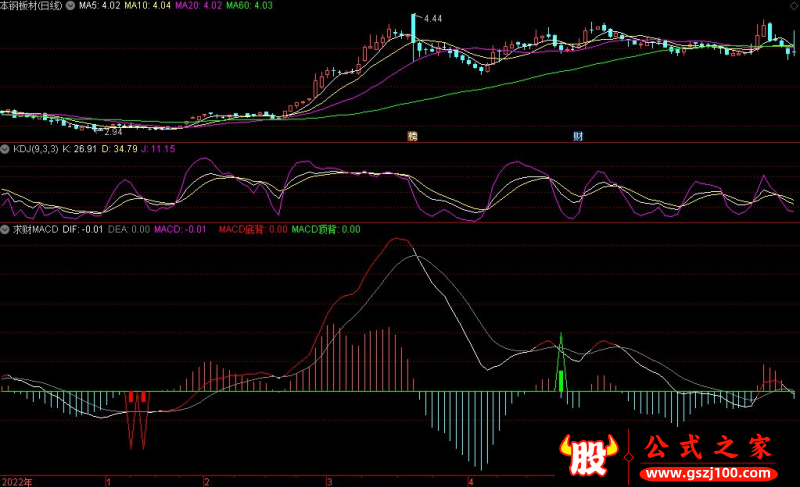Image resolution: width=800 pixels, height=487 pixels.
Task: Open settings icon beside 本钢板材 title
Action: tap(70, 6)
